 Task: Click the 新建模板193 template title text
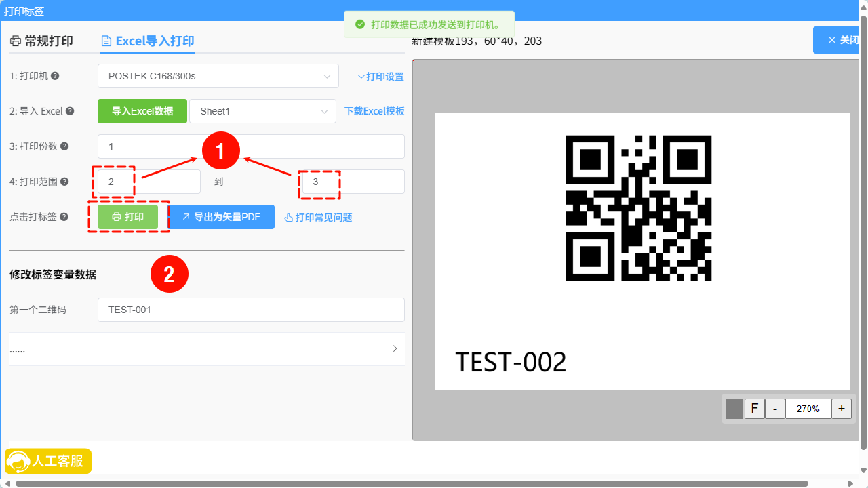point(477,41)
